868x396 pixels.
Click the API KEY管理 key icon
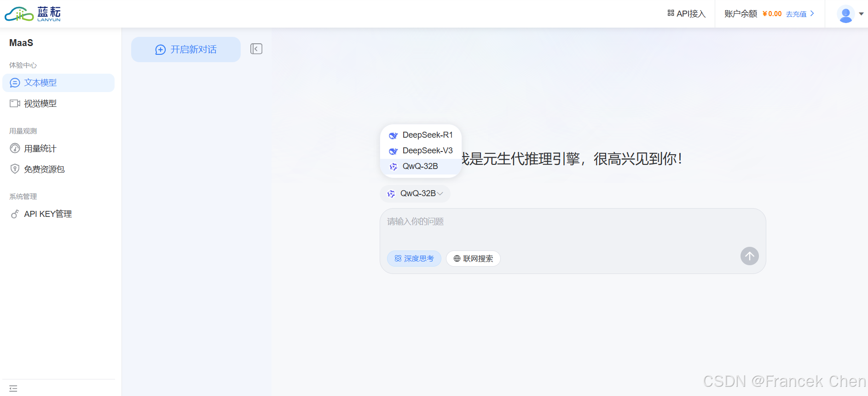click(x=15, y=214)
